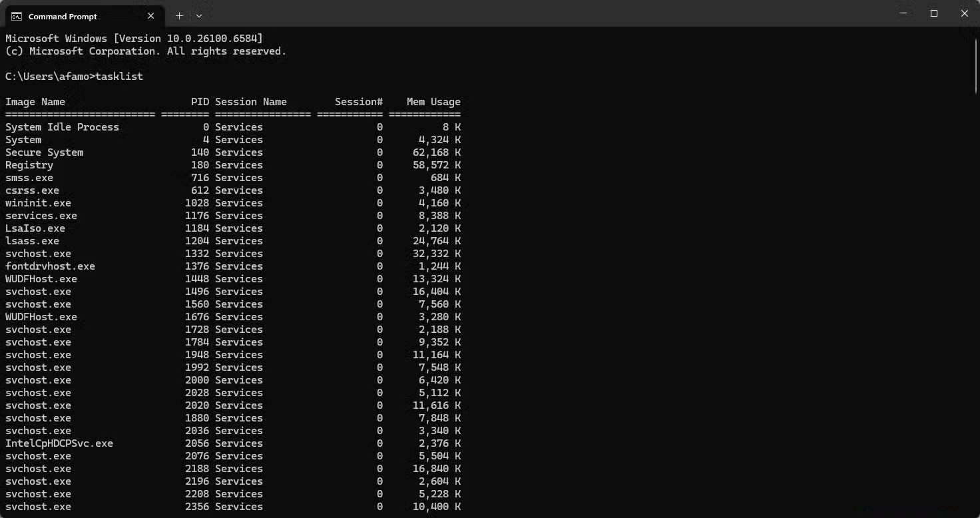
Task: Click the svchost.exe line with PID 1332
Action: tap(38, 253)
